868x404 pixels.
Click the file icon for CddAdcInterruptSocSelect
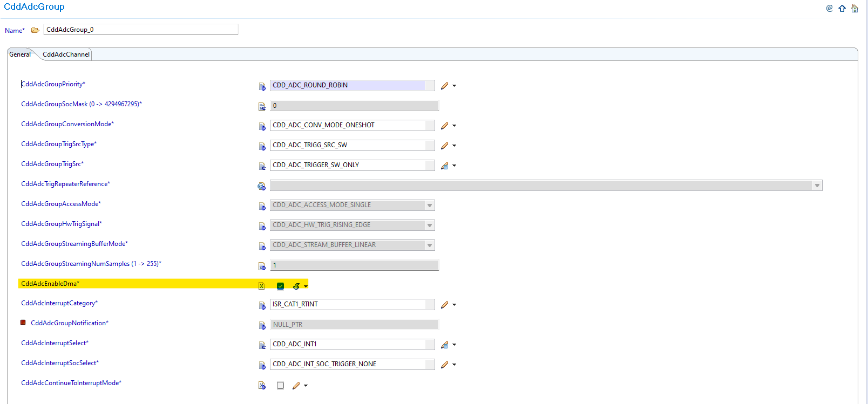[x=262, y=365]
